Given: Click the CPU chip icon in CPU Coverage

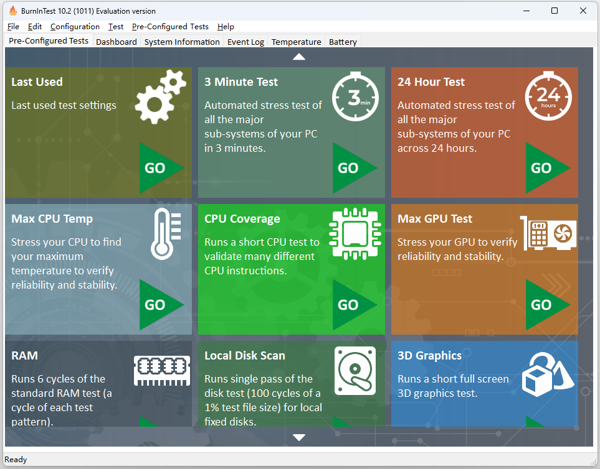Looking at the screenshot, I should coord(356,236).
